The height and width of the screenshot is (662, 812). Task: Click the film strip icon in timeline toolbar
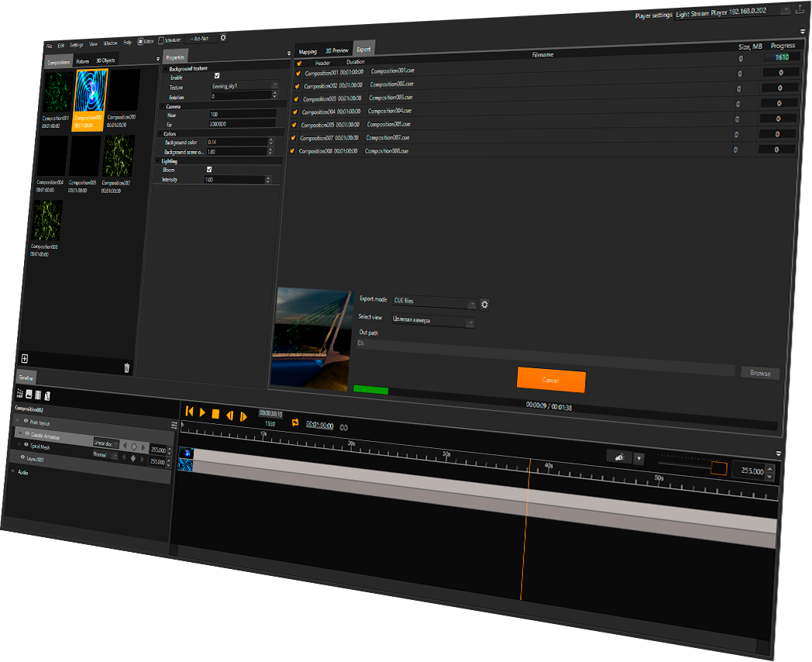click(x=38, y=395)
